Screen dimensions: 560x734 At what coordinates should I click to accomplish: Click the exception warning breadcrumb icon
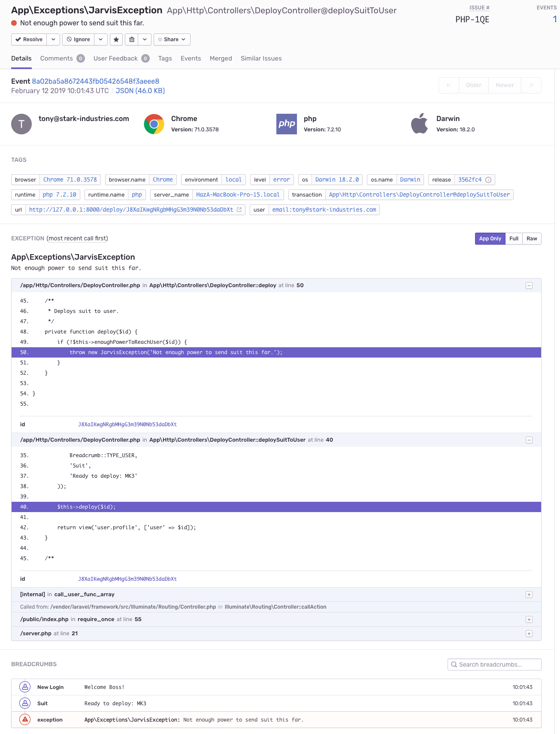coord(24,720)
